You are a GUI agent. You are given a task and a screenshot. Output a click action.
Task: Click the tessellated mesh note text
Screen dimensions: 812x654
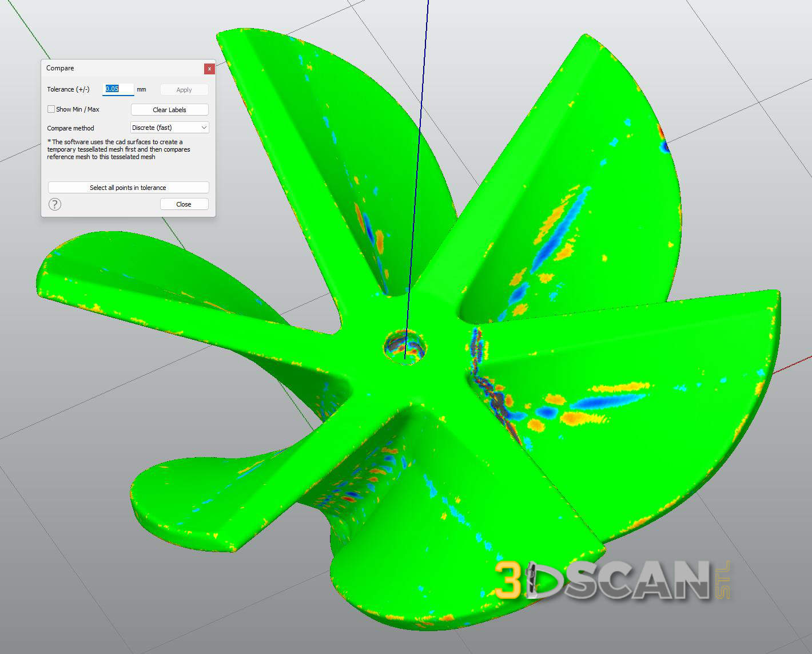(x=118, y=149)
